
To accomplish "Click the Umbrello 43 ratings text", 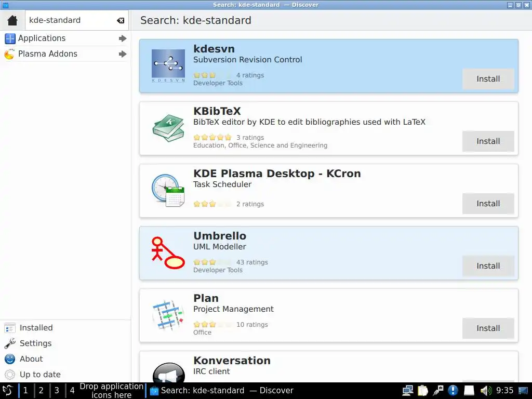I will [252, 262].
